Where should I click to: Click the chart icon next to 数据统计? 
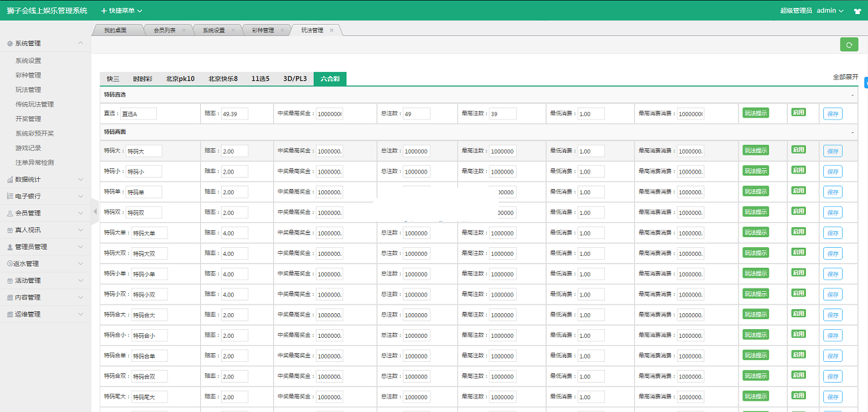pos(9,180)
